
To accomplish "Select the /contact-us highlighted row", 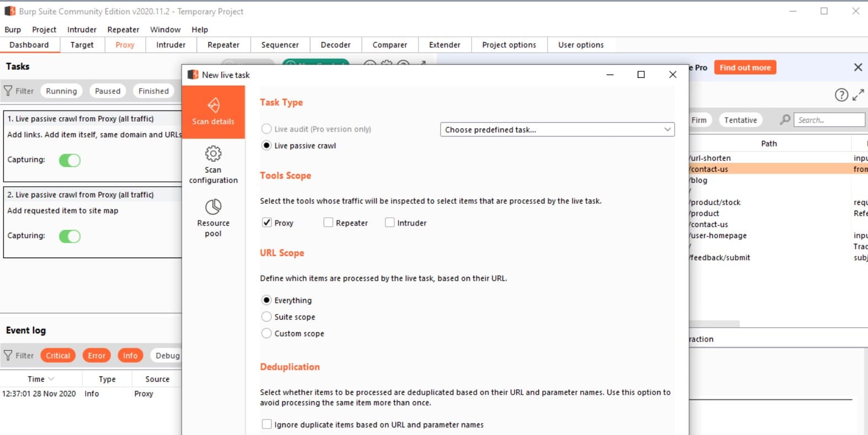I will pos(779,169).
